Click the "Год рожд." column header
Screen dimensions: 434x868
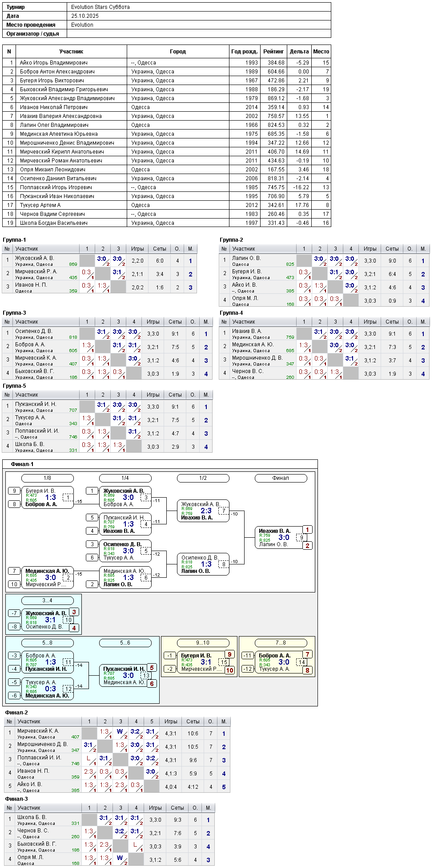coord(245,52)
